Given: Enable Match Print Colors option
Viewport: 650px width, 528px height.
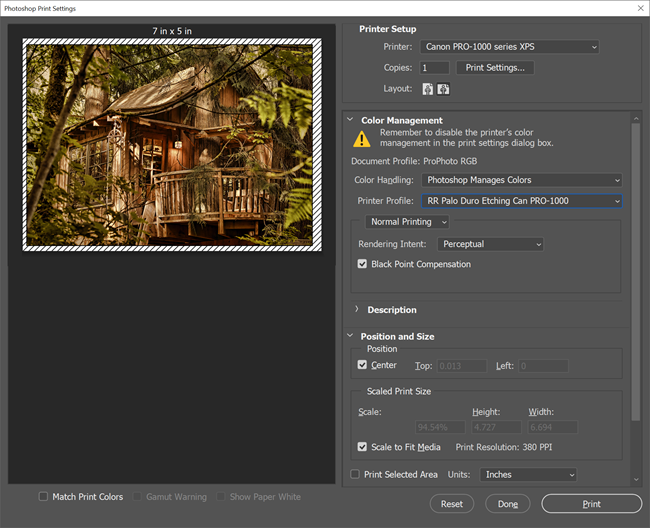Looking at the screenshot, I should [x=43, y=497].
